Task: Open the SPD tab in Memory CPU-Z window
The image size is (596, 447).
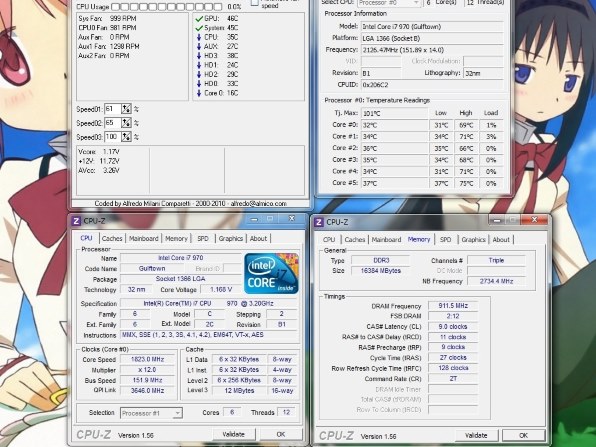Action: click(445, 240)
